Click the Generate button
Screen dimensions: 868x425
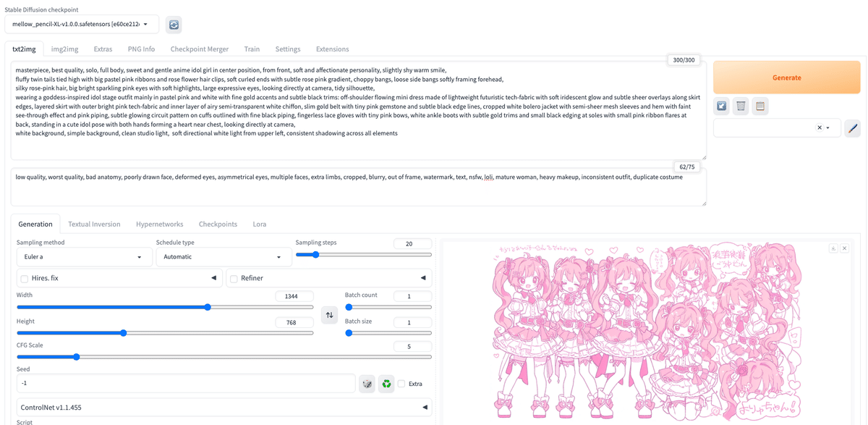786,77
